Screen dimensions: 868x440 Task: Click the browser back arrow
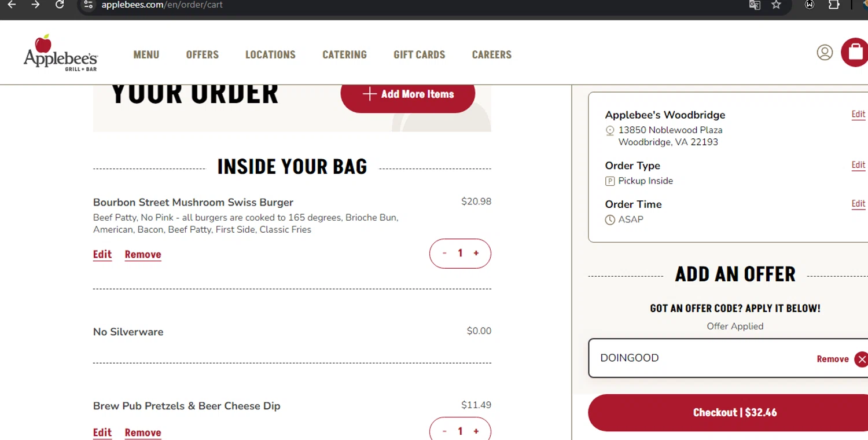point(12,5)
